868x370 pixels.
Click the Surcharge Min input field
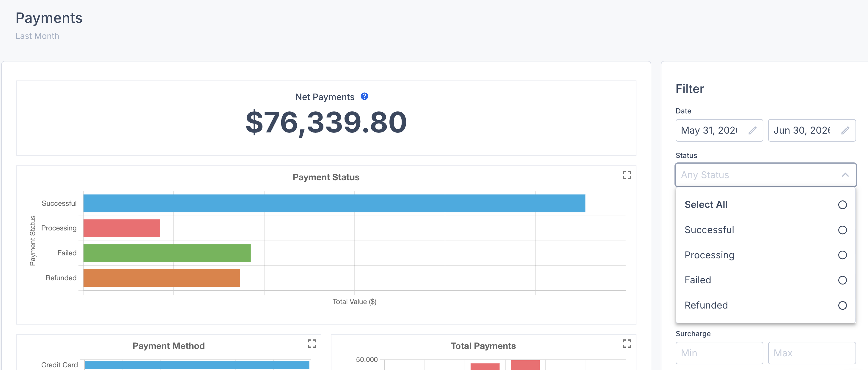(719, 353)
